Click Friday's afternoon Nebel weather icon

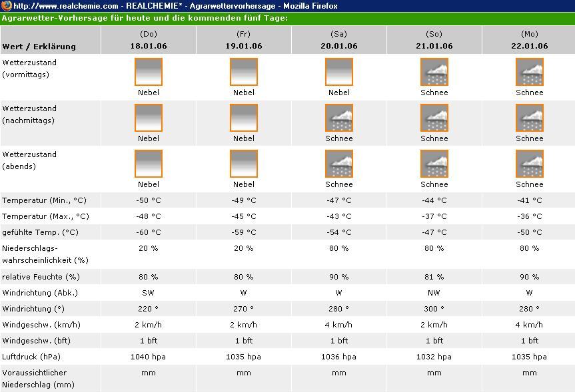click(x=244, y=118)
